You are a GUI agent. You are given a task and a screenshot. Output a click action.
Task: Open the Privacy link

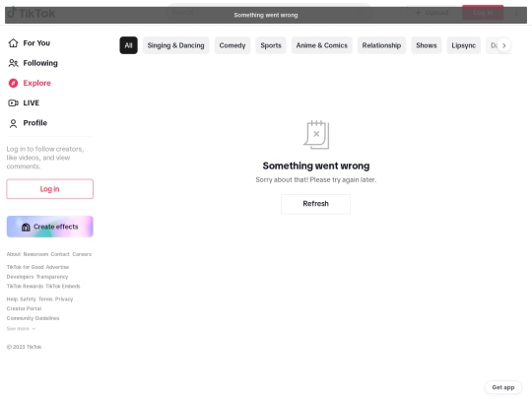point(64,299)
